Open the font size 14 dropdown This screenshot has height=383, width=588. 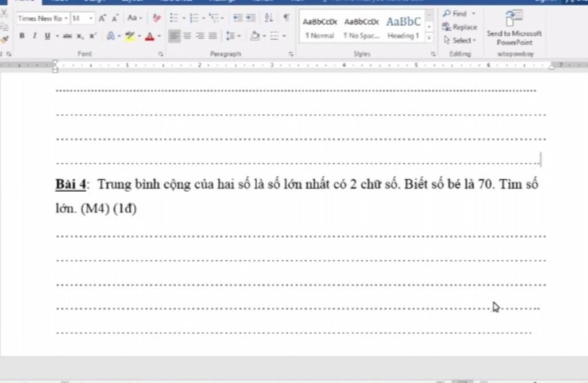pos(91,18)
